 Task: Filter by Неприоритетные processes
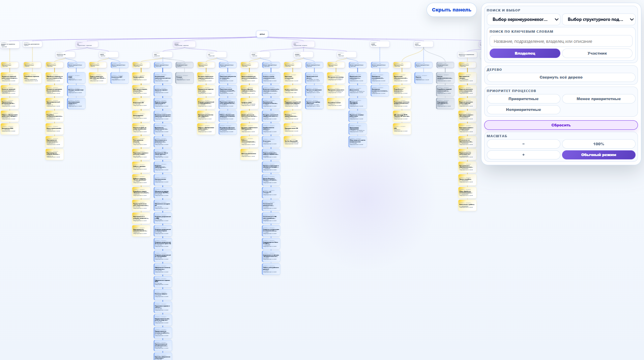point(523,110)
